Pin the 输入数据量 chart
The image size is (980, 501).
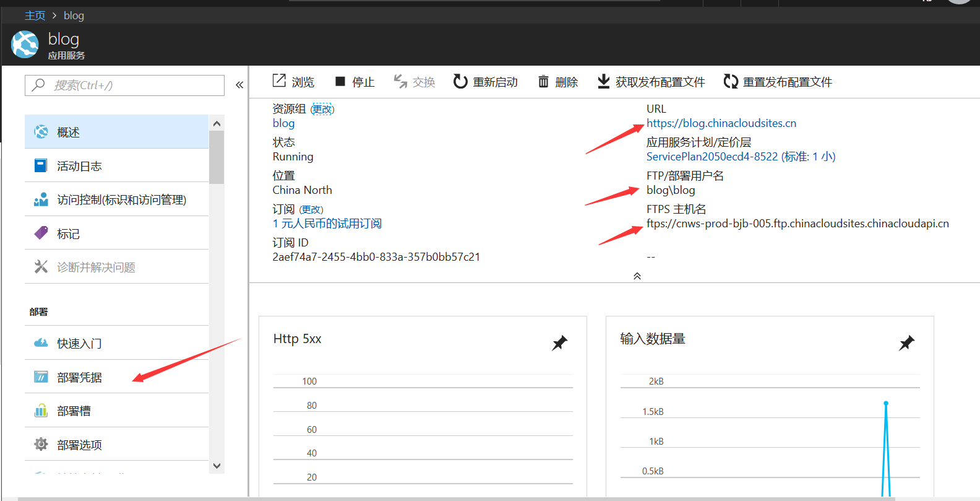pos(906,342)
